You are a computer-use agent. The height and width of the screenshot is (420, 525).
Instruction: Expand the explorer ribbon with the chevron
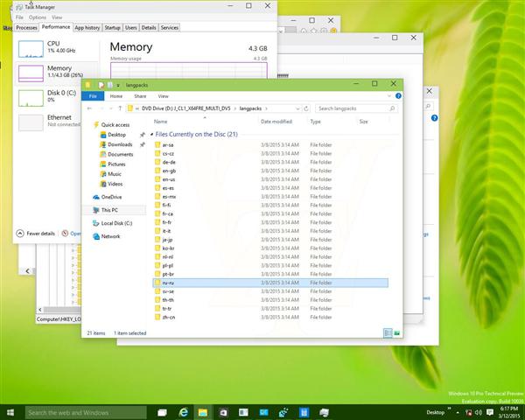389,95
